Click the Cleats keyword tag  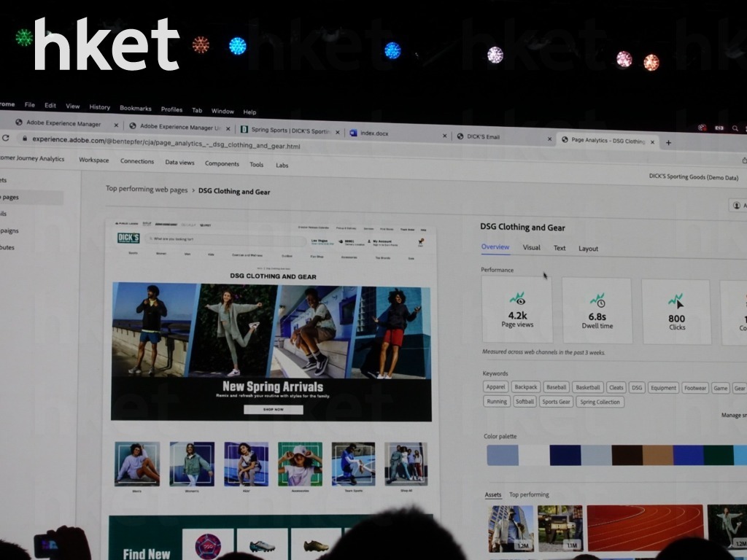coord(616,388)
